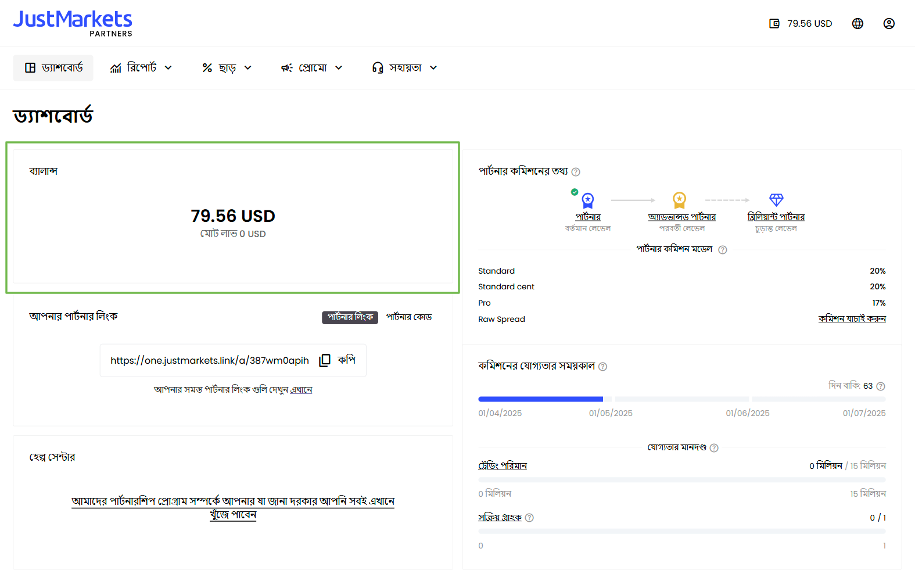The height and width of the screenshot is (588, 915).
Task: Open the language globe icon
Action: click(x=857, y=24)
